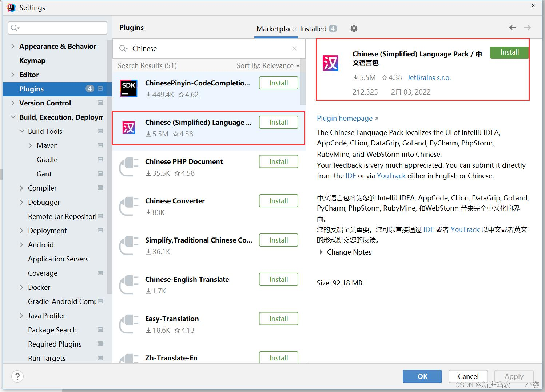Click the Version Control project-level icon
The image size is (545, 392).
pyautogui.click(x=100, y=103)
